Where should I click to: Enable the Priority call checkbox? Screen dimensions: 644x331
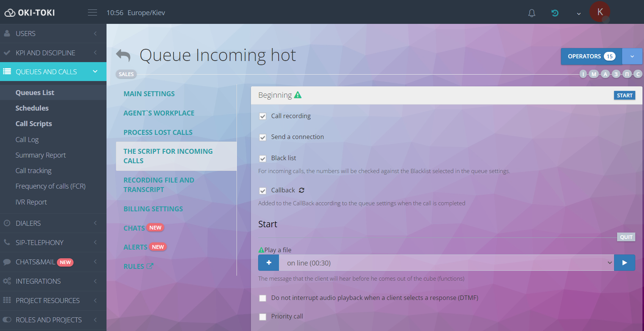tap(263, 317)
